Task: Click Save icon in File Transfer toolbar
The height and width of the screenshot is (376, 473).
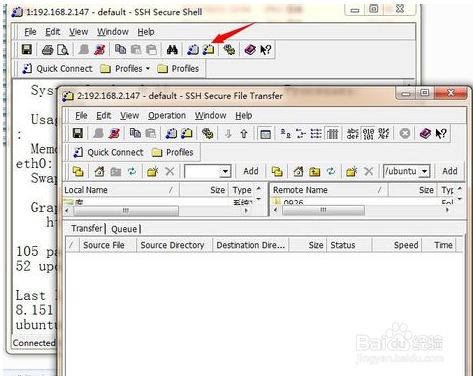Action: click(78, 133)
